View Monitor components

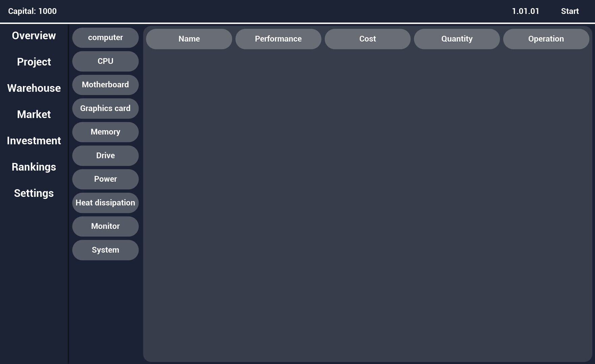[x=105, y=226]
